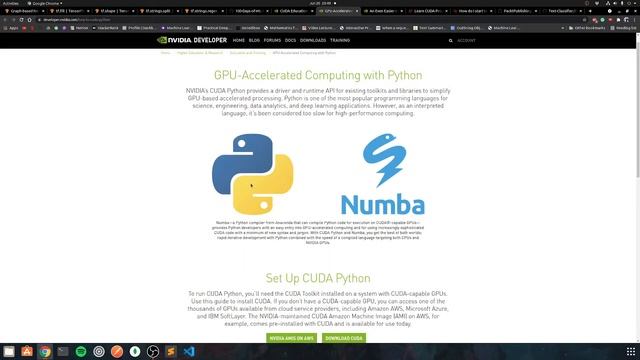Launch Ubuntu Software from the dock
This screenshot has height=360, width=640.
(x=27, y=351)
